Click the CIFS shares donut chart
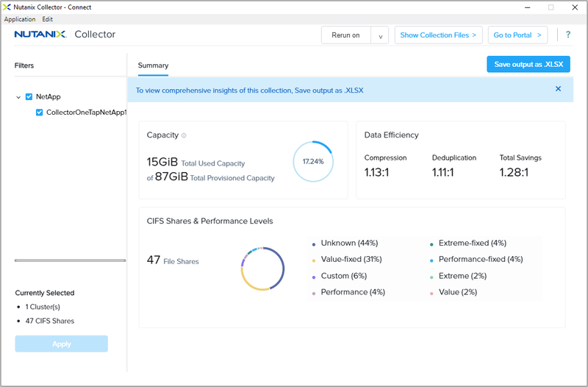The width and height of the screenshot is (588, 387). pyautogui.click(x=262, y=269)
